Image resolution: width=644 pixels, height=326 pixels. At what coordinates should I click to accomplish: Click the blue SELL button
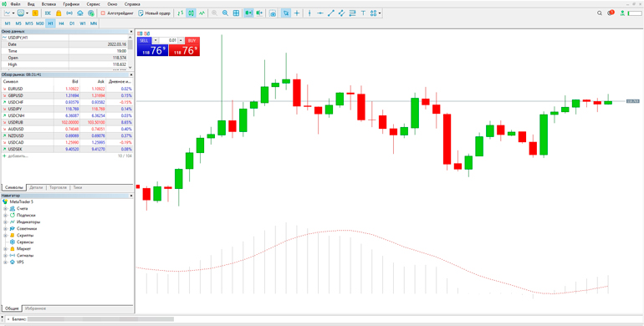pyautogui.click(x=152, y=47)
